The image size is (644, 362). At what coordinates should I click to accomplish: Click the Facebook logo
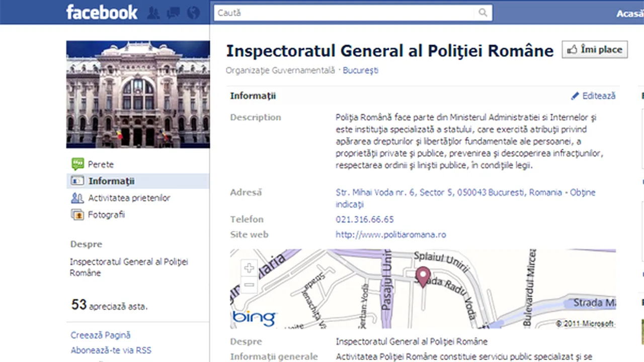click(102, 12)
